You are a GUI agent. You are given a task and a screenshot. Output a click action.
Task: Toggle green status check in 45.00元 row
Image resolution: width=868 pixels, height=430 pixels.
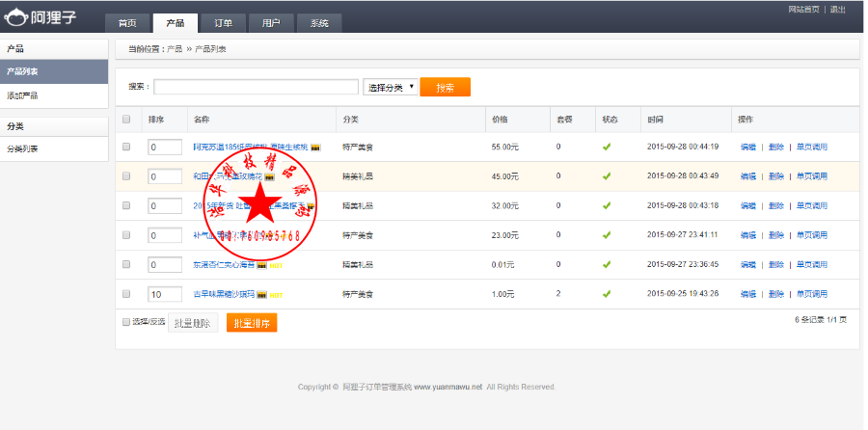tap(607, 176)
